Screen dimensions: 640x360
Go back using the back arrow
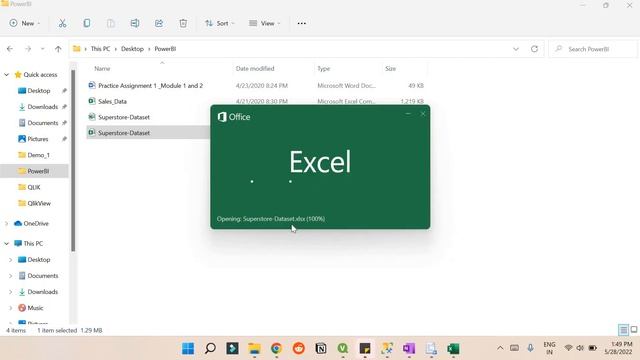pos(10,49)
